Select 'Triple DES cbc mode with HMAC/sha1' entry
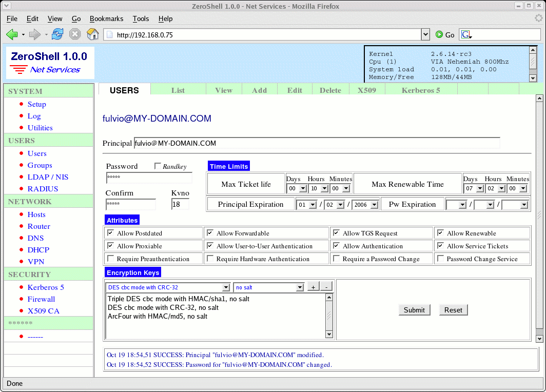 coord(178,299)
